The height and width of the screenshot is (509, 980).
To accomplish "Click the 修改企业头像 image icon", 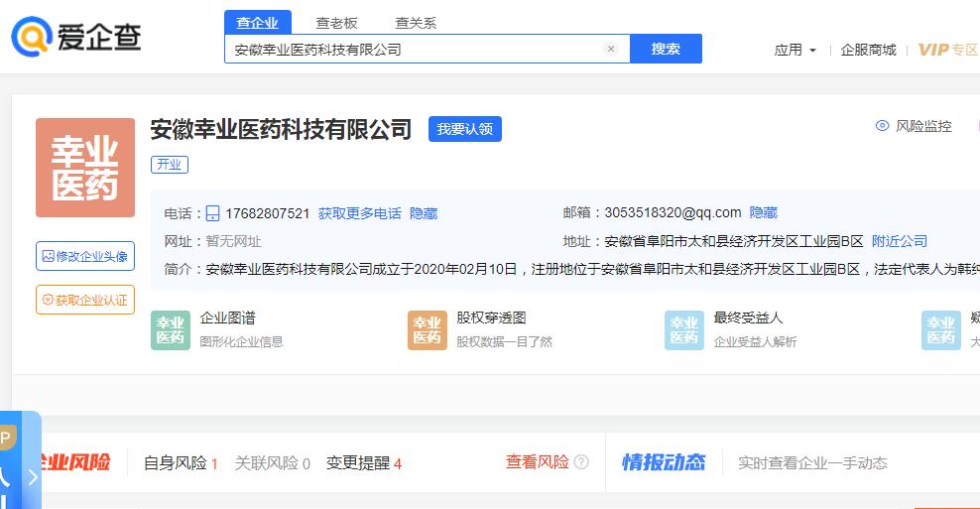I will (49, 256).
